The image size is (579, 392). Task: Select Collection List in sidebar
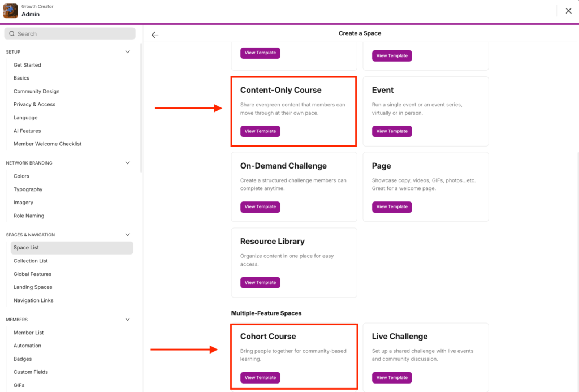click(31, 261)
